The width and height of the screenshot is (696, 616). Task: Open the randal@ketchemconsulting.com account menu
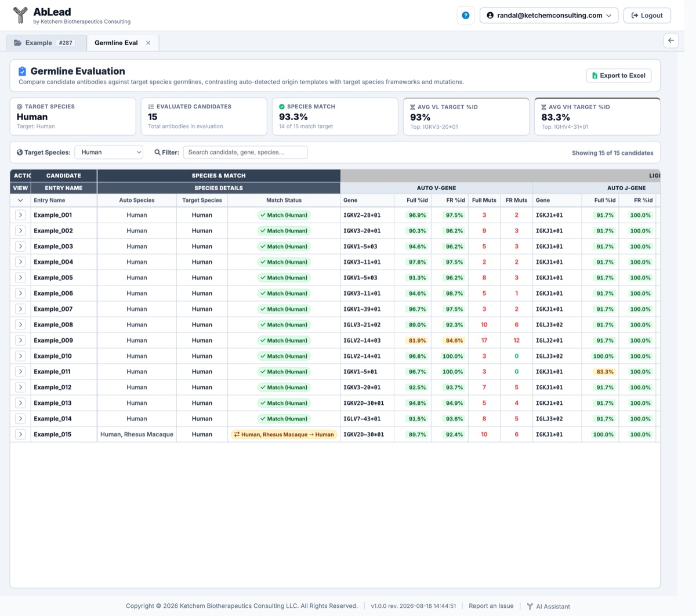click(x=549, y=16)
